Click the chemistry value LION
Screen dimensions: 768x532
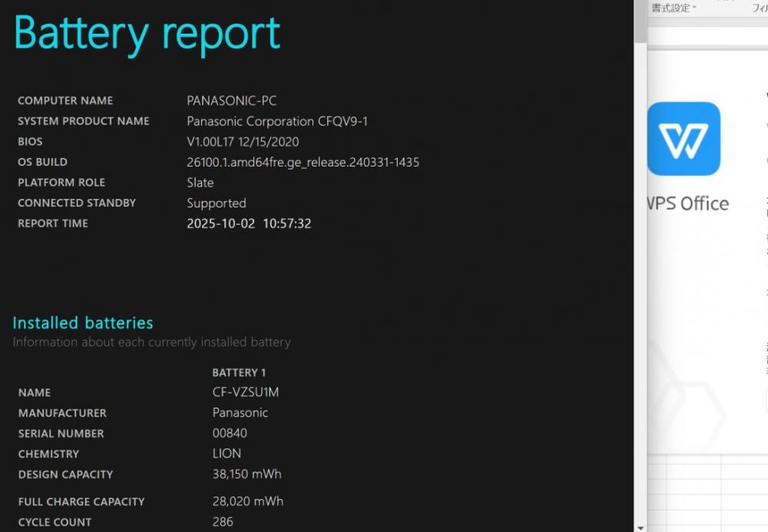point(227,454)
